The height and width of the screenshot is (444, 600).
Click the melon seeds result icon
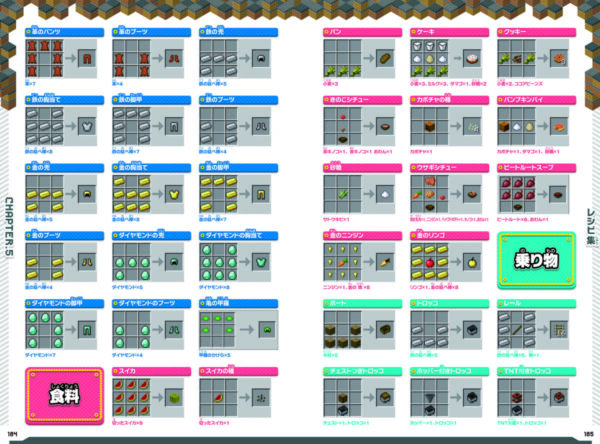261,398
